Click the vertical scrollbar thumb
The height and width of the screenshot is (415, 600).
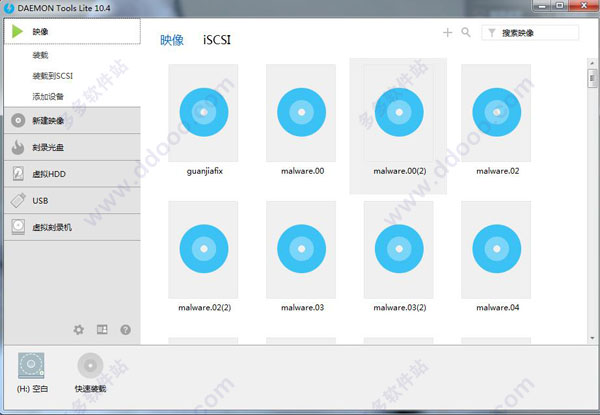pos(592,78)
